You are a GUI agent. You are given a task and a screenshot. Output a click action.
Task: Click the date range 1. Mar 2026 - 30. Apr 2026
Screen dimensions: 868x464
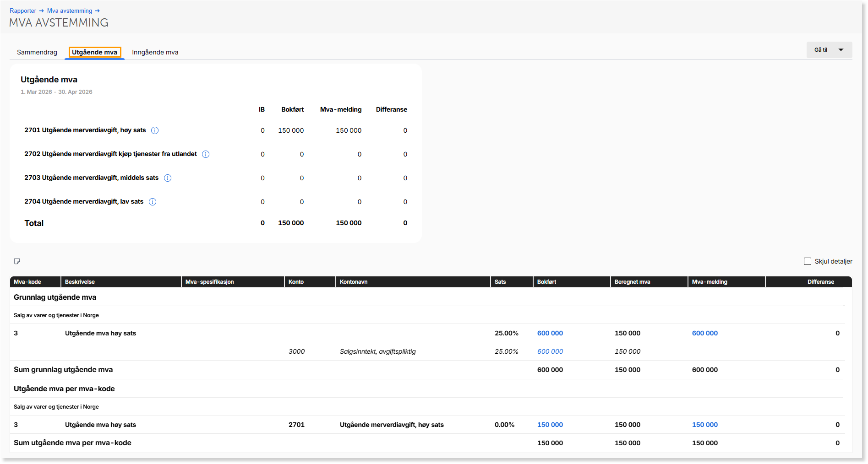click(x=56, y=92)
